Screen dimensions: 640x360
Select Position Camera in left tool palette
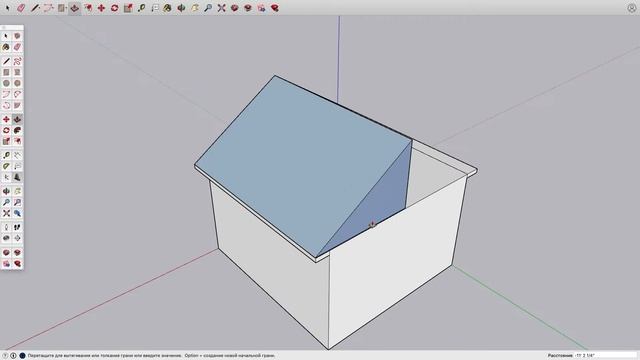pos(6,227)
